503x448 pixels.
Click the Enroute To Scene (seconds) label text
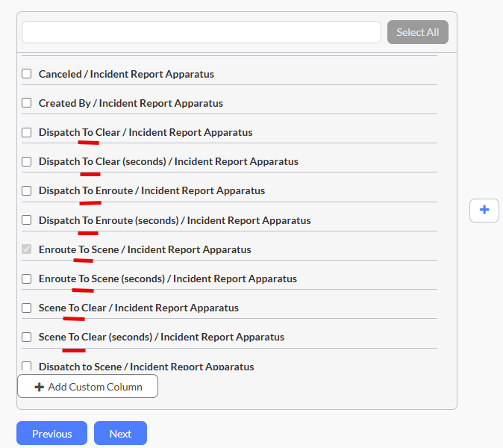167,279
